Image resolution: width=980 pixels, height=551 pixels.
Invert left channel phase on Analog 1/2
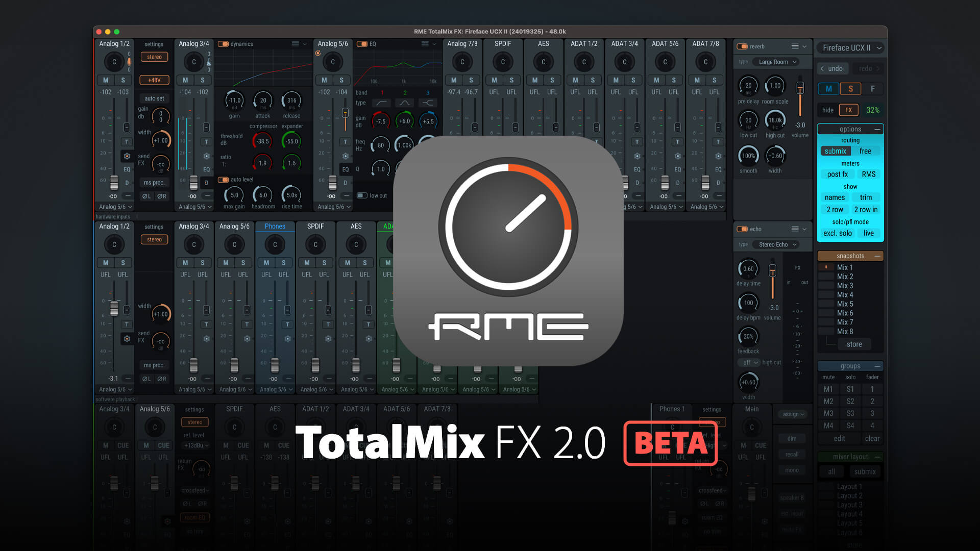146,196
